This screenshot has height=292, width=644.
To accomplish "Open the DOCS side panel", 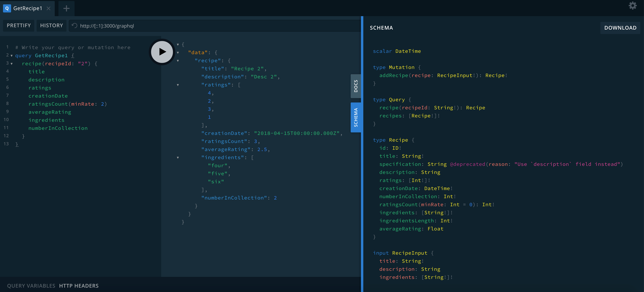I will click(356, 86).
